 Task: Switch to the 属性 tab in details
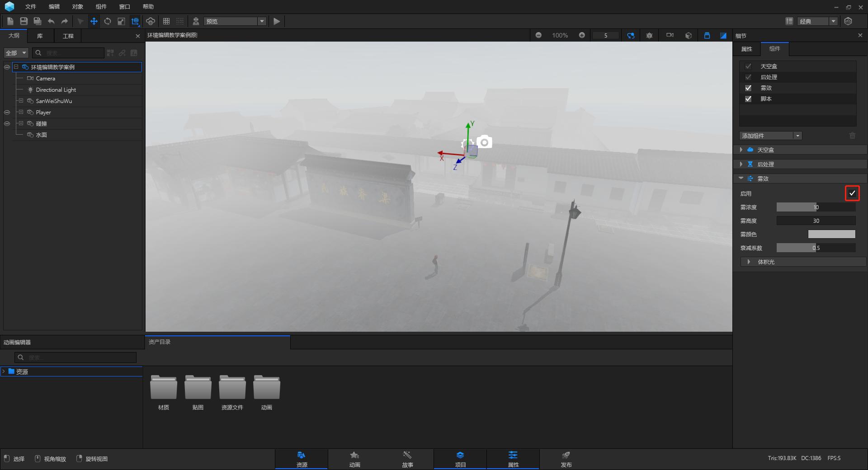coord(747,49)
